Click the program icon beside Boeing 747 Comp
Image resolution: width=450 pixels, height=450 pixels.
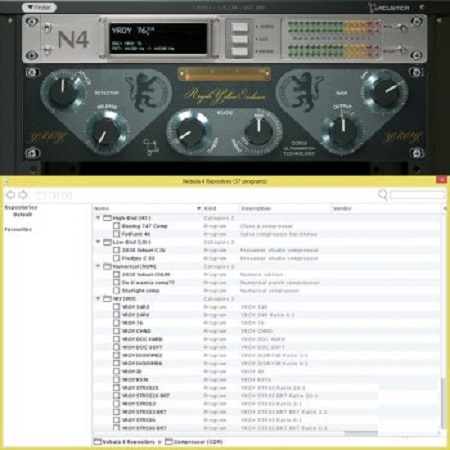116,226
